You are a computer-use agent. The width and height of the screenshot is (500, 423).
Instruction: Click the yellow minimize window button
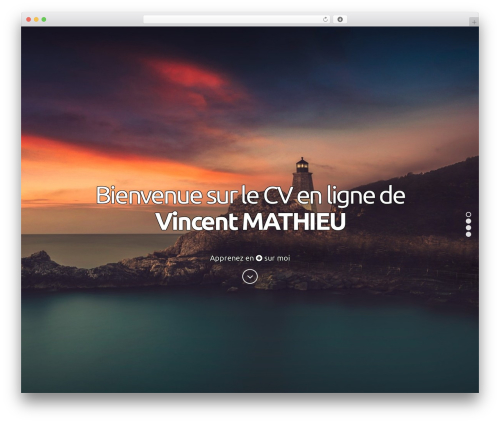click(x=36, y=19)
